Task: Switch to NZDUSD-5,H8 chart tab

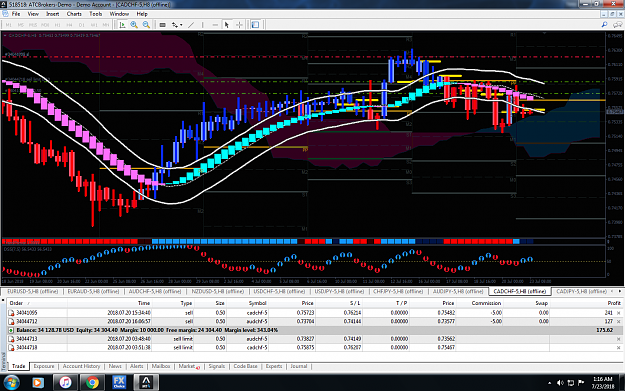Action: click(218, 291)
